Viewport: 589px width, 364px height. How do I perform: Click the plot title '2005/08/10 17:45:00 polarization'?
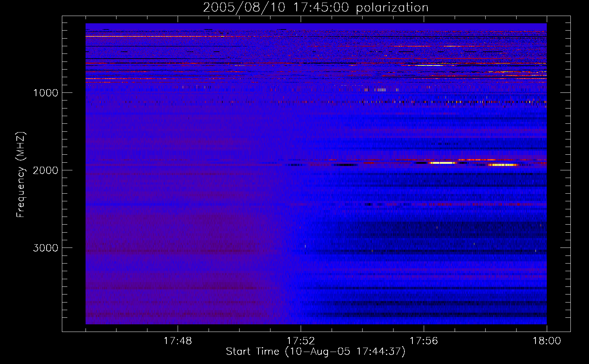316,7
